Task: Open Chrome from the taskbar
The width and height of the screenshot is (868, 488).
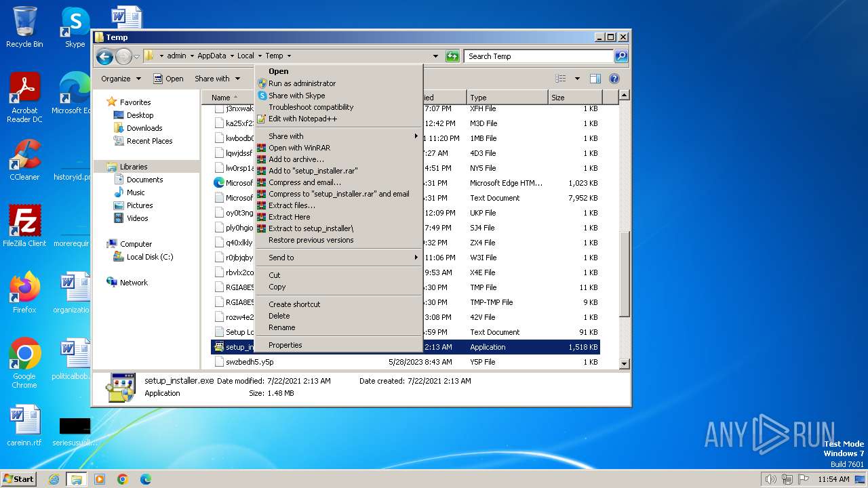Action: tap(123, 479)
